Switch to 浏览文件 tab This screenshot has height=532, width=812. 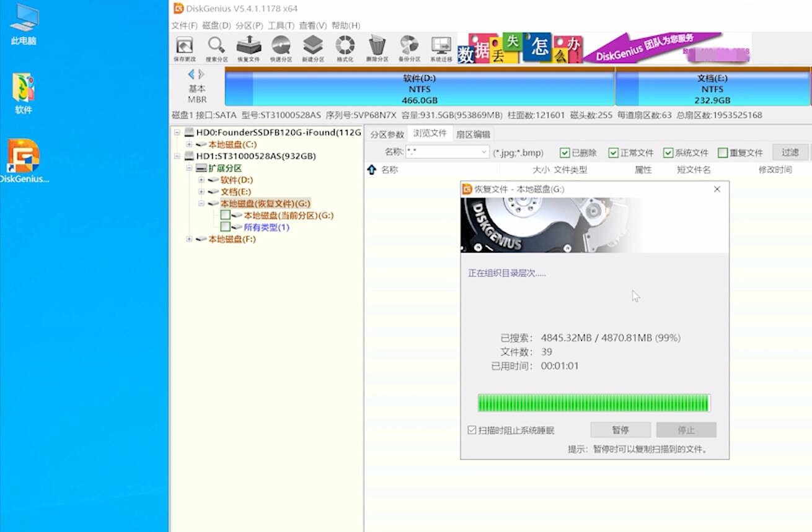(x=430, y=134)
